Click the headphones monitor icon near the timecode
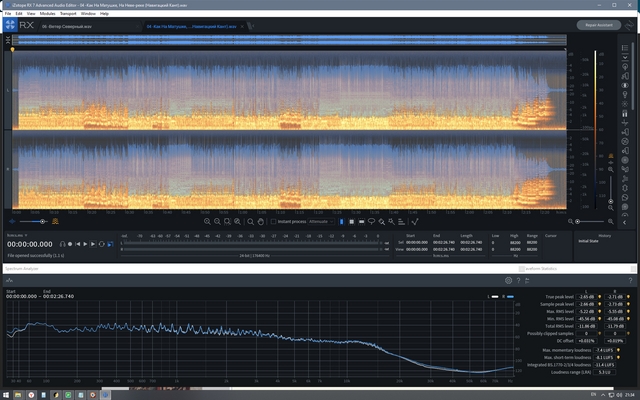This screenshot has height=400, width=640. [62, 244]
